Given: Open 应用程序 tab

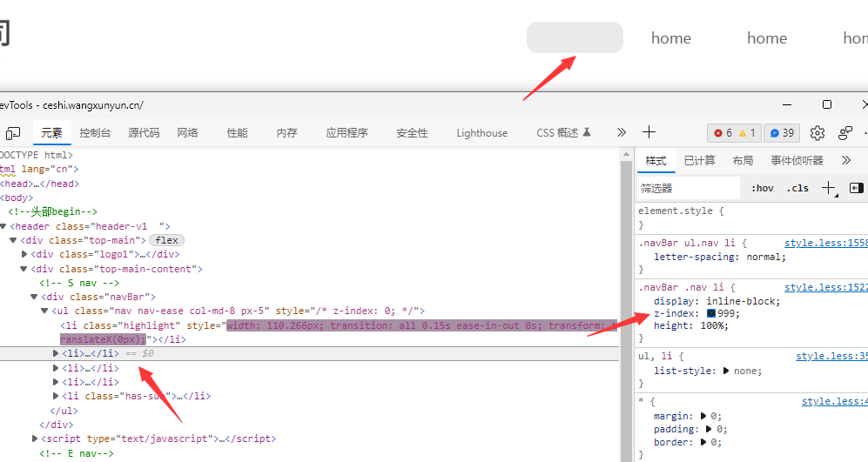Looking at the screenshot, I should 347,133.
